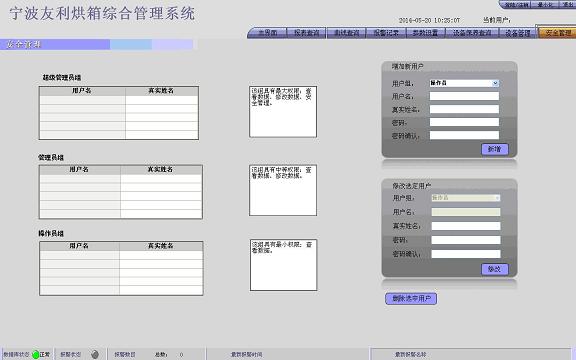This screenshot has height=360, width=576.
Task: Click the 最小化 button at top
Action: point(546,5)
